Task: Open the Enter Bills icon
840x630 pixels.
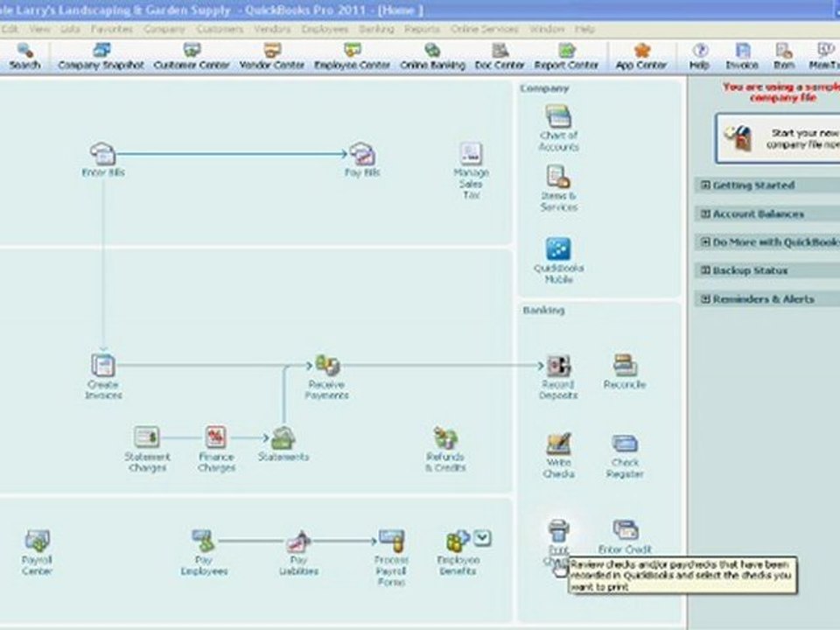Action: 103,159
